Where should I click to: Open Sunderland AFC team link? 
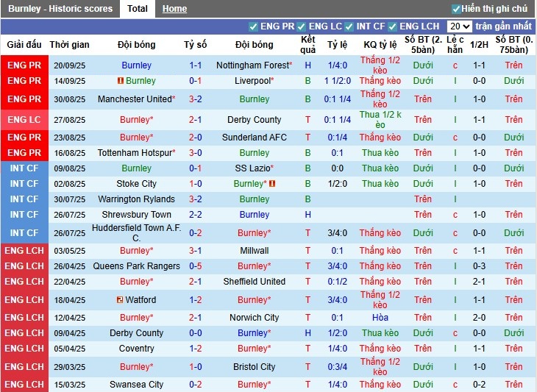coord(254,138)
